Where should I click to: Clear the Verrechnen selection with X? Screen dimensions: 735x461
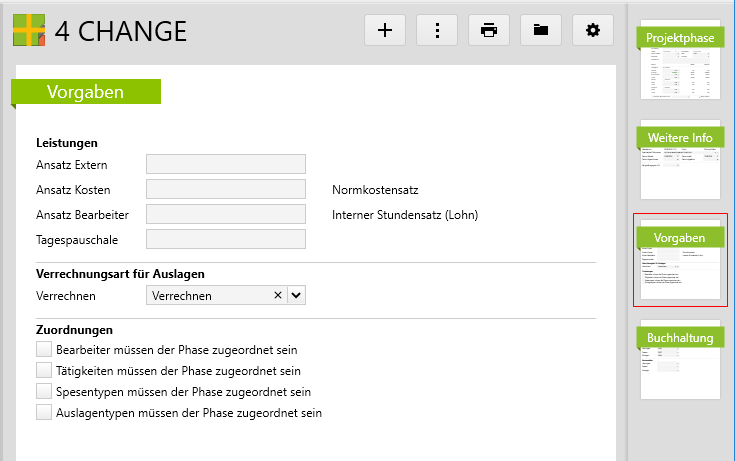point(277,295)
